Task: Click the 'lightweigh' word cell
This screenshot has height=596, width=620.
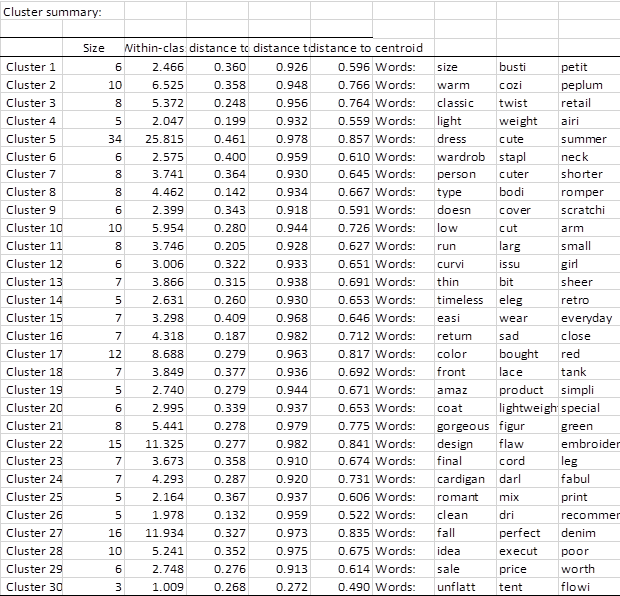Action: (527, 408)
